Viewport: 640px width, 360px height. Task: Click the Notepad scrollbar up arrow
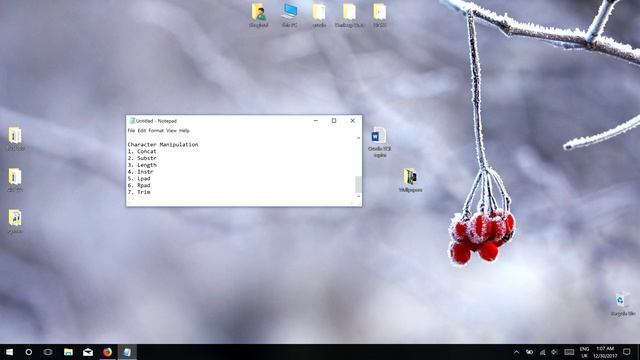pos(358,138)
